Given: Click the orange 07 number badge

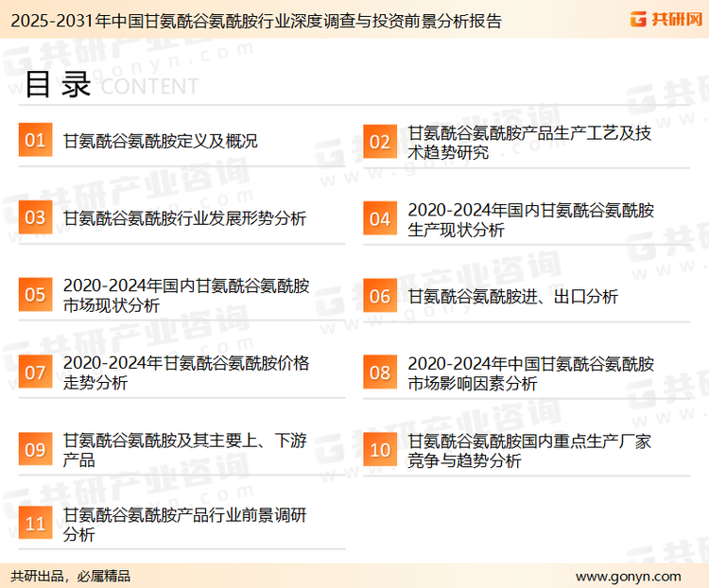Looking at the screenshot, I should [35, 372].
